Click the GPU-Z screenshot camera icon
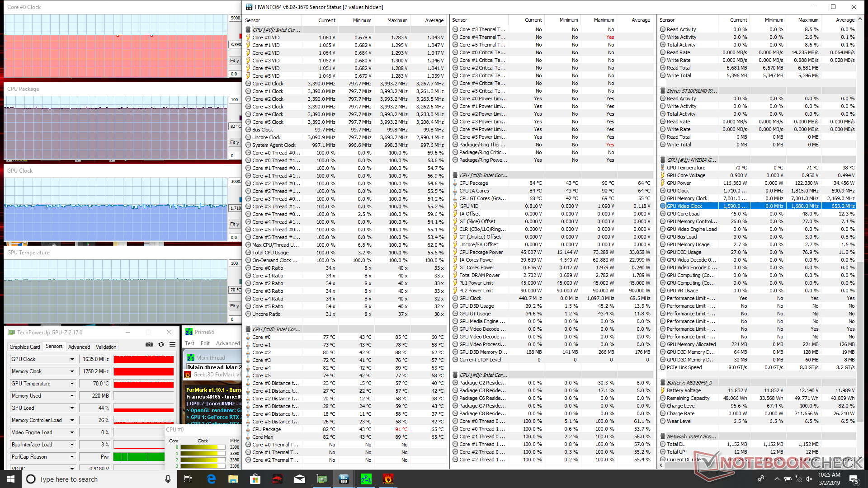The height and width of the screenshot is (488, 868). point(149,344)
